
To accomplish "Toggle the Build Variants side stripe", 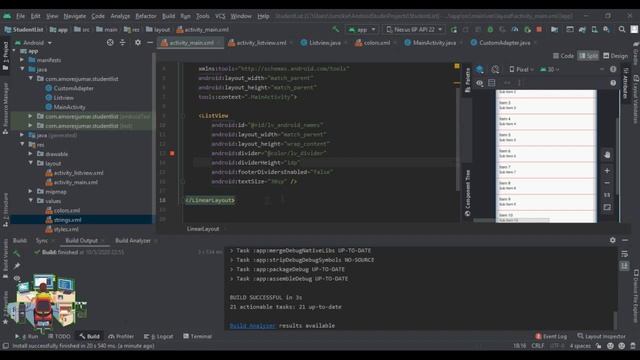I will 5,258.
